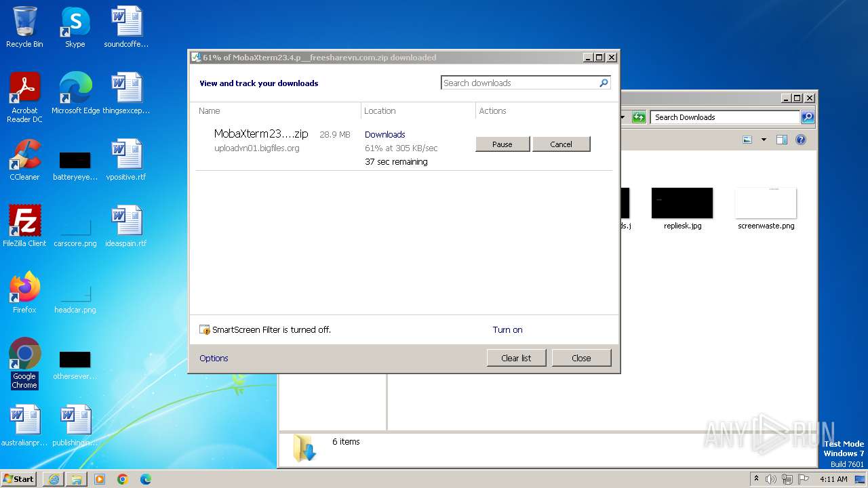The image size is (868, 488).
Task: Click the clock showing 4:11 AM
Action: [x=833, y=479]
